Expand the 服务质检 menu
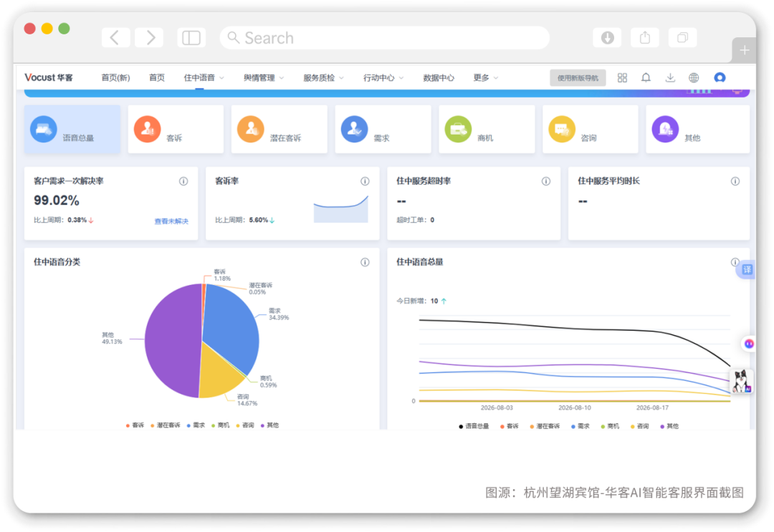The height and width of the screenshot is (532, 774). coord(323,77)
